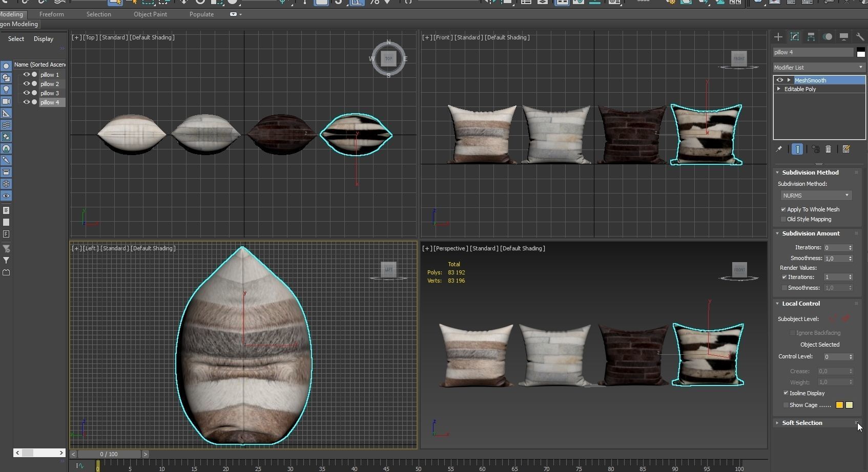Image resolution: width=868 pixels, height=472 pixels.
Task: Toggle visibility eye of pillow 1
Action: pyautogui.click(x=26, y=75)
